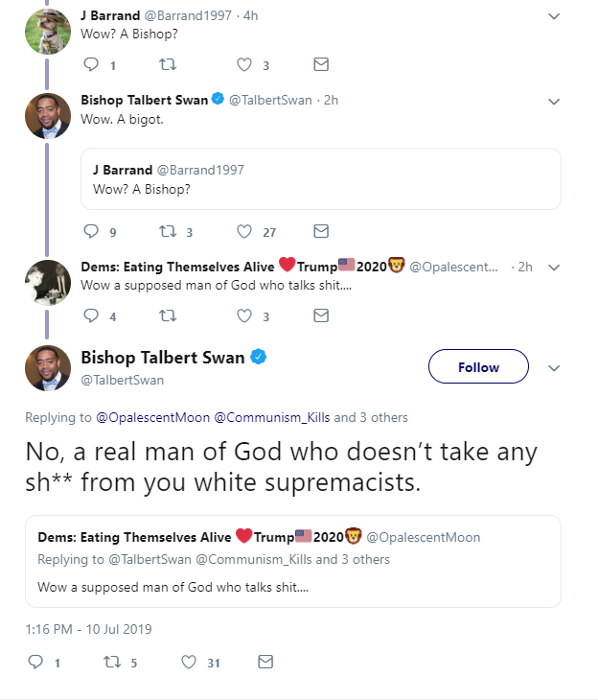This screenshot has height=700, width=598.
Task: Open options chevron on J Barrand's tweet
Action: [554, 16]
